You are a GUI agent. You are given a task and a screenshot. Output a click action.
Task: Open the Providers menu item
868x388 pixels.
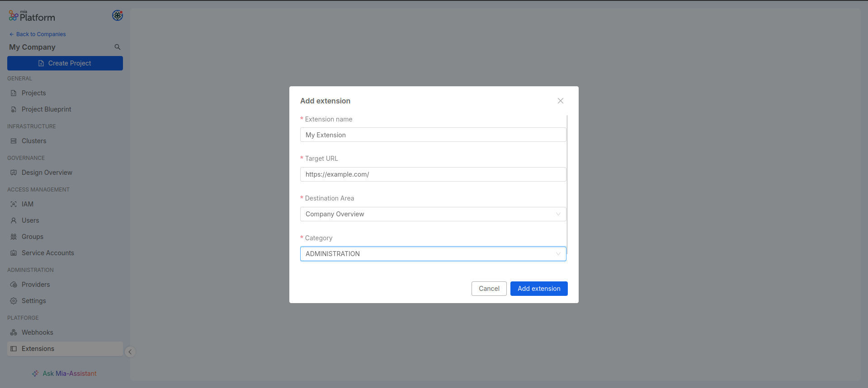point(65,285)
